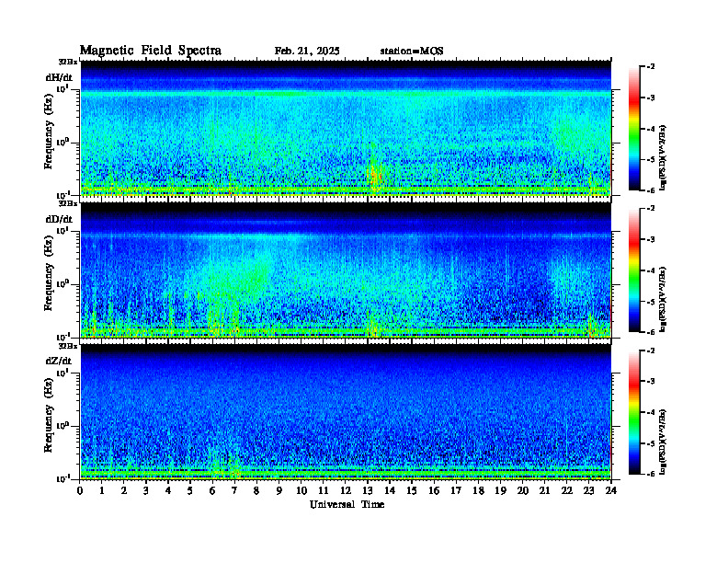Click the time axis tick label "14"

click(x=390, y=490)
